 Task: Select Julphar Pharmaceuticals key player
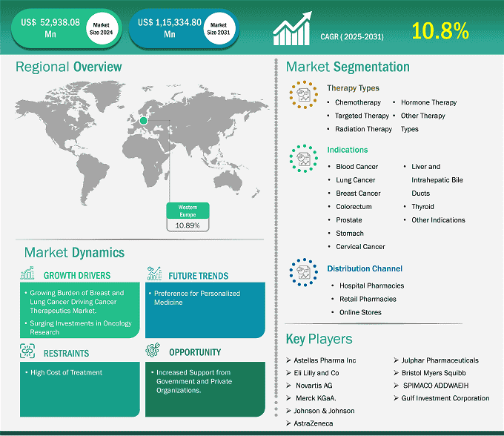point(440,360)
